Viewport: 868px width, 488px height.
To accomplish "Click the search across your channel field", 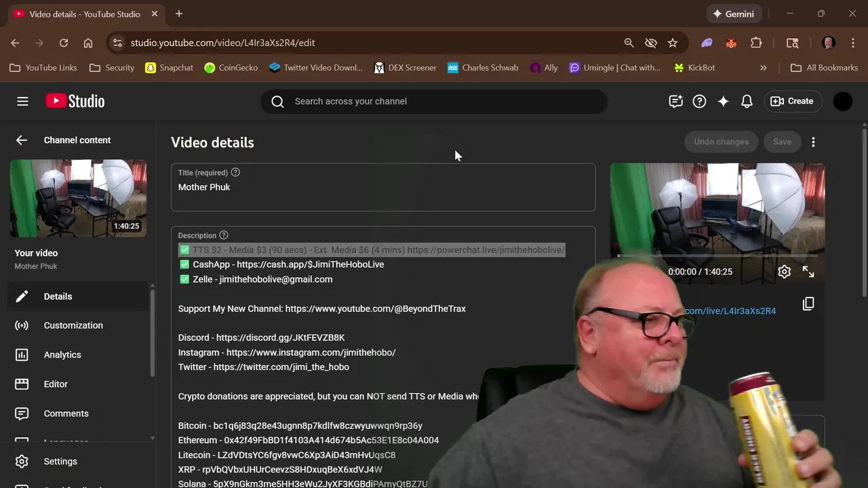I will pyautogui.click(x=434, y=102).
